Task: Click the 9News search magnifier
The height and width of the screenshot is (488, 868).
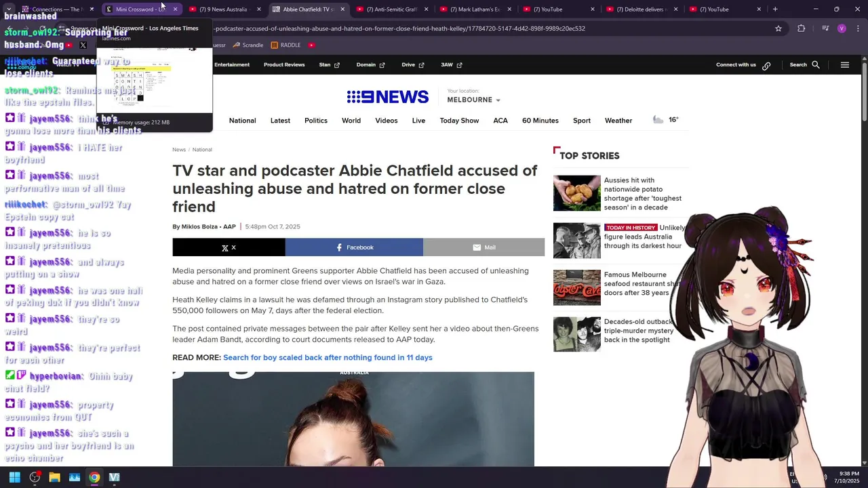Action: pos(816,65)
